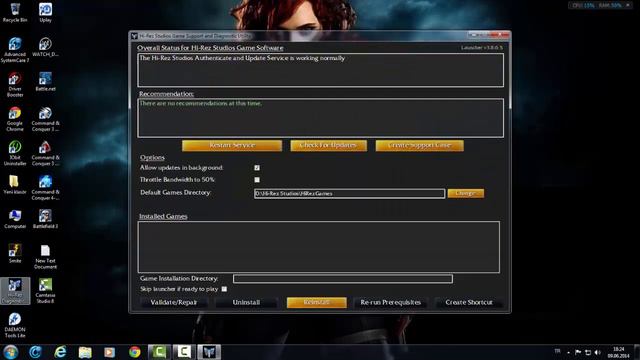Click Re-run Prerequisites button
The image size is (640, 360).
tap(390, 302)
